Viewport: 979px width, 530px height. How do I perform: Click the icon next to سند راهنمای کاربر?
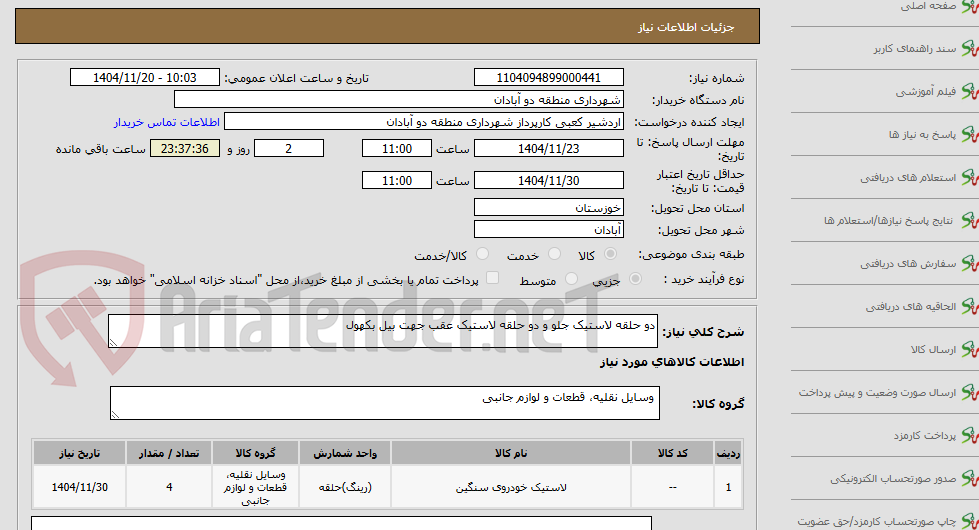970,49
